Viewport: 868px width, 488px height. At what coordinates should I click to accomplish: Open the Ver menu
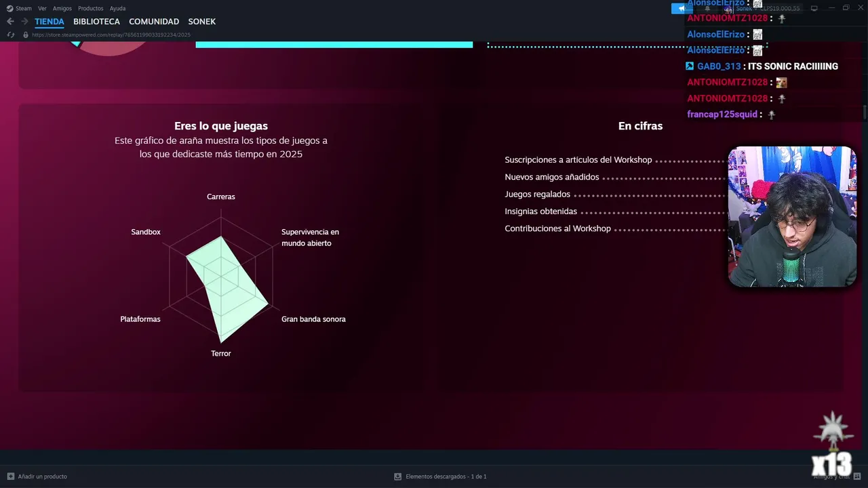42,8
